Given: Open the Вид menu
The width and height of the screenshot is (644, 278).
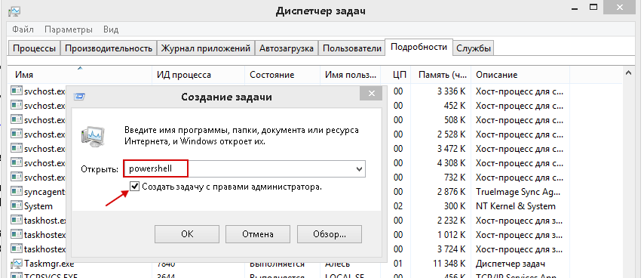Looking at the screenshot, I should pyautogui.click(x=111, y=29).
